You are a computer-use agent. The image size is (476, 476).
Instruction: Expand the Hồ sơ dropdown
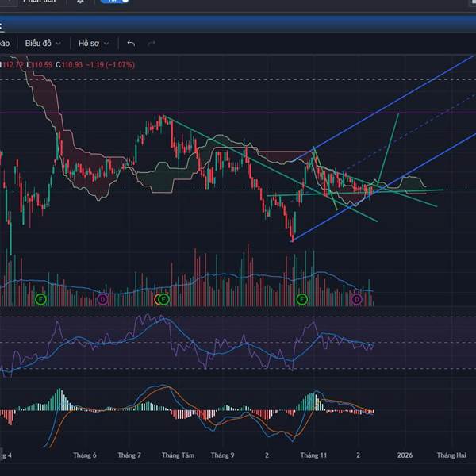(x=94, y=43)
